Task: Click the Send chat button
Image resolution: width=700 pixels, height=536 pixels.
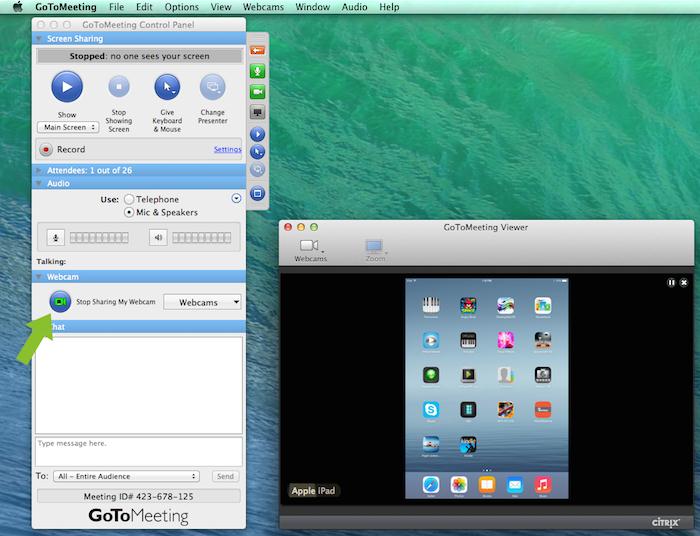Action: point(225,476)
